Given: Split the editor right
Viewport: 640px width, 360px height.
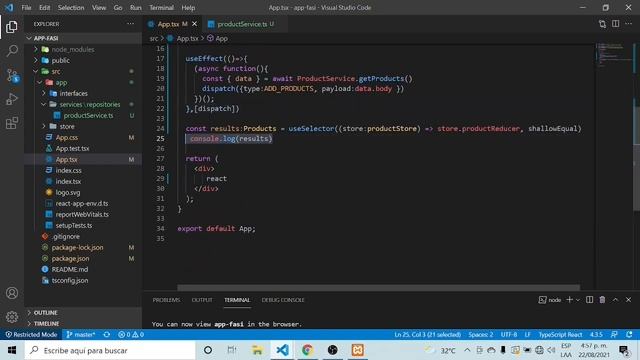Looking at the screenshot, I should point(615,24).
